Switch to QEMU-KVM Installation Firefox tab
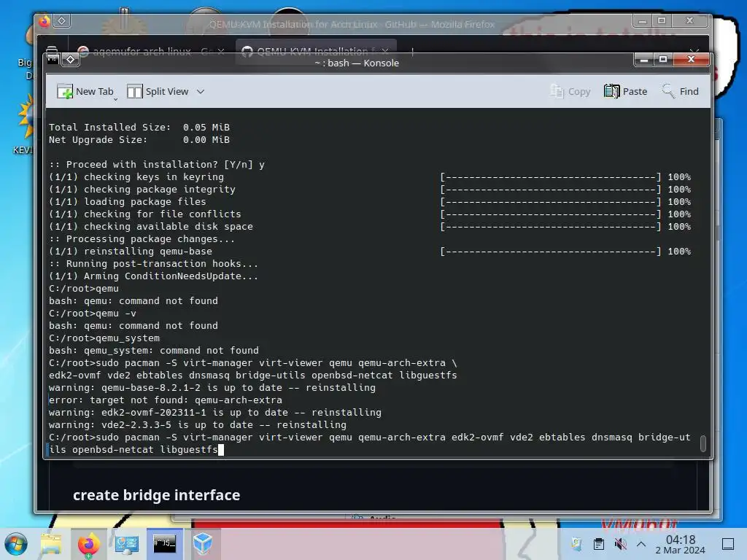The height and width of the screenshot is (560, 747). click(x=312, y=50)
